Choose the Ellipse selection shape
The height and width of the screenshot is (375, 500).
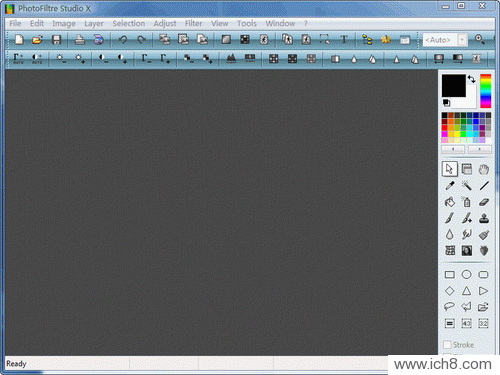click(467, 274)
